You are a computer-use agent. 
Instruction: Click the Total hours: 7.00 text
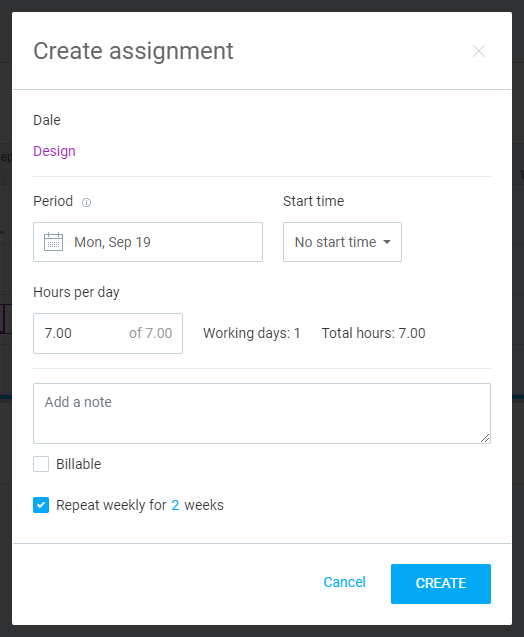tap(374, 333)
